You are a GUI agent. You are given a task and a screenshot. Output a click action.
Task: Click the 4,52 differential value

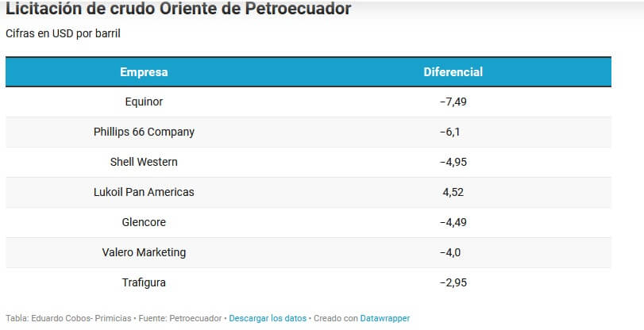453,192
